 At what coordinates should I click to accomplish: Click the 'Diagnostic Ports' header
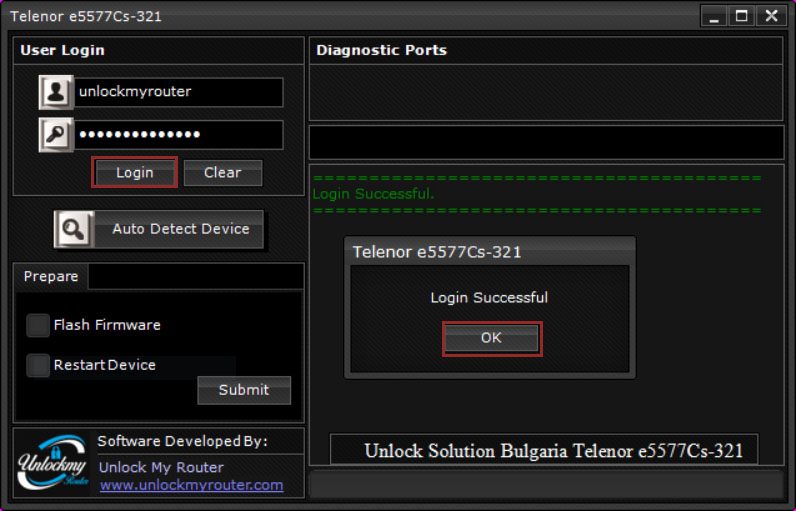[381, 50]
